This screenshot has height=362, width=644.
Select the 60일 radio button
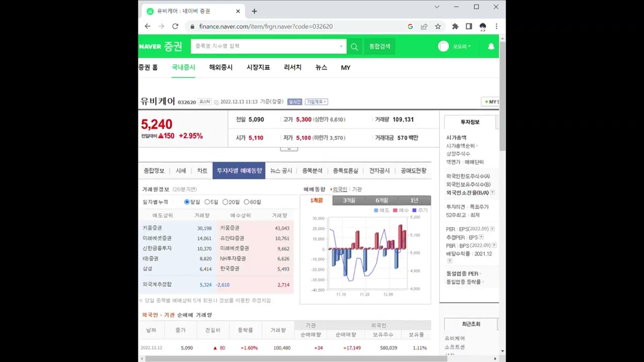pyautogui.click(x=247, y=202)
